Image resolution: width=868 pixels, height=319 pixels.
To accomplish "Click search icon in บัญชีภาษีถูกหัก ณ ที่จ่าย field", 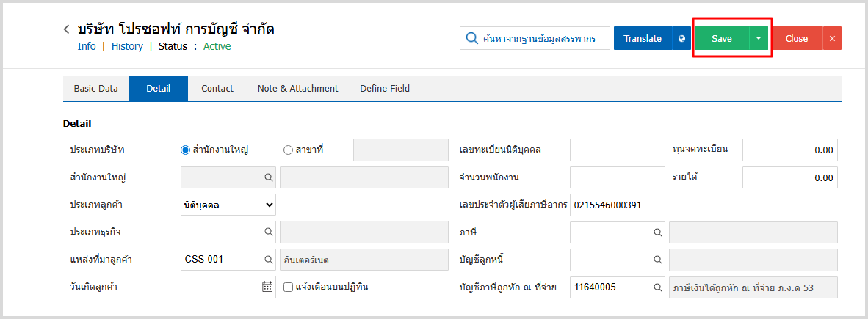I will click(x=658, y=287).
